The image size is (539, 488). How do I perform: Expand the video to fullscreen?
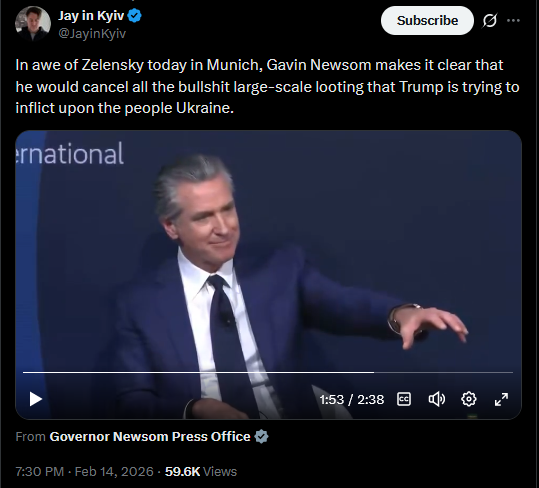501,399
